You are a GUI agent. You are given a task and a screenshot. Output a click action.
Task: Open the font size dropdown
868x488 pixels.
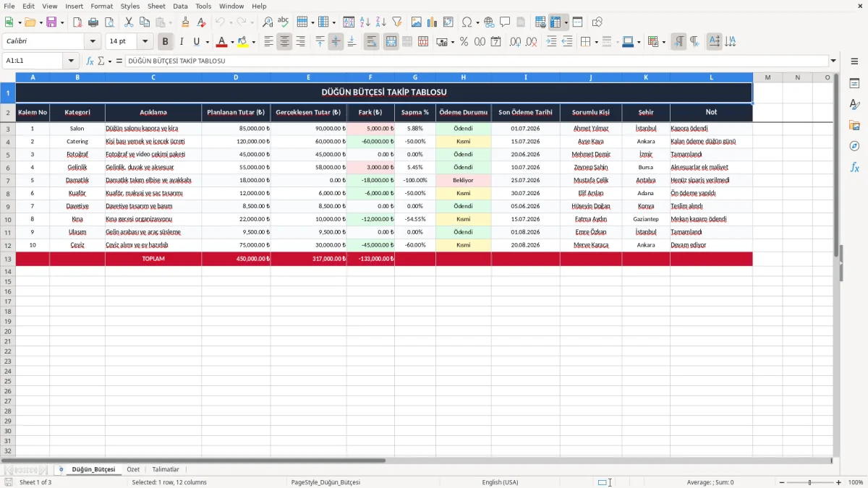coord(145,42)
